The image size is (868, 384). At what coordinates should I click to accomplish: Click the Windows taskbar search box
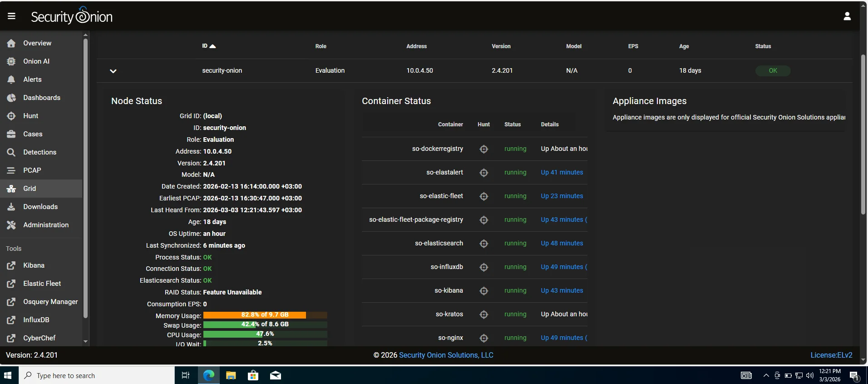(x=96, y=375)
